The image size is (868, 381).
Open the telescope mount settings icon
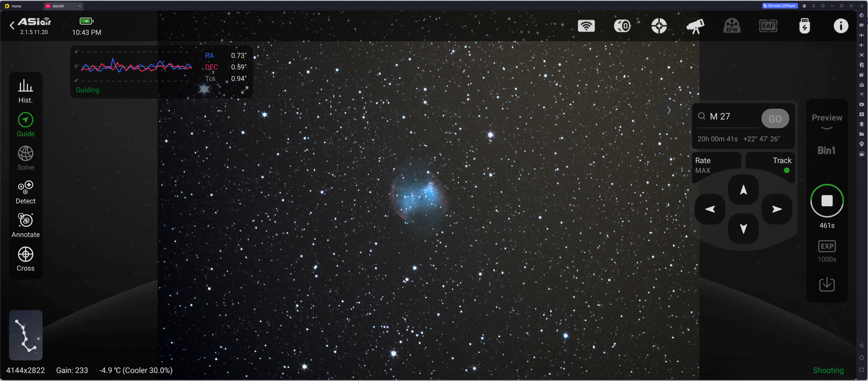(x=695, y=26)
